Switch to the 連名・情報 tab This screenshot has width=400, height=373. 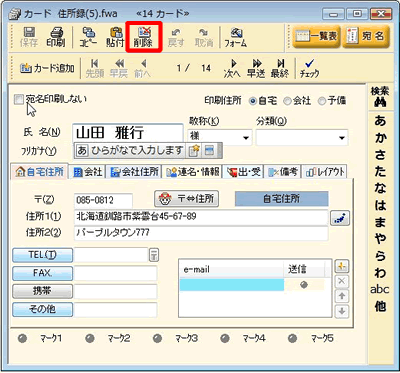[x=193, y=172]
